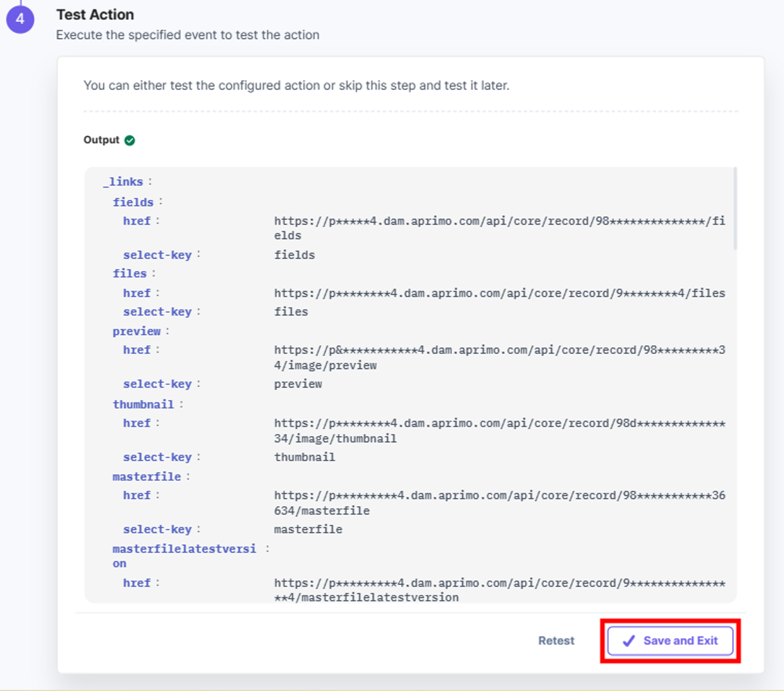The width and height of the screenshot is (784, 691).
Task: Click the Output label
Action: [101, 140]
